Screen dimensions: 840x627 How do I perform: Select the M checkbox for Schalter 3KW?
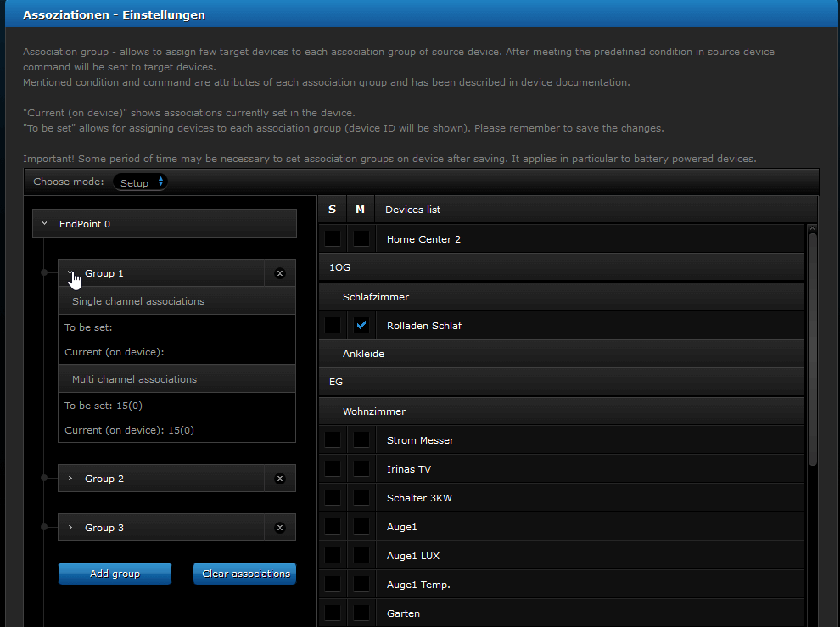point(361,497)
